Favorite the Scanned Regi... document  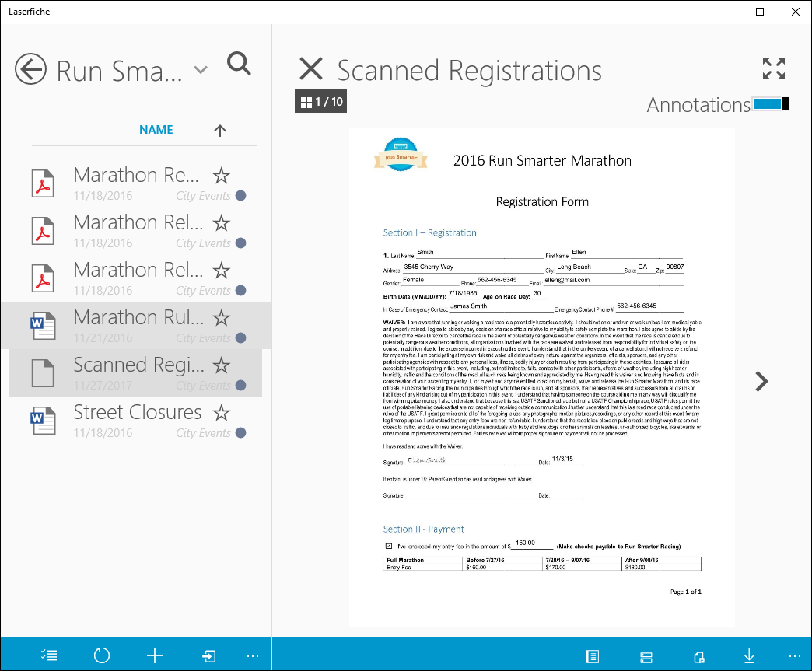coord(222,365)
